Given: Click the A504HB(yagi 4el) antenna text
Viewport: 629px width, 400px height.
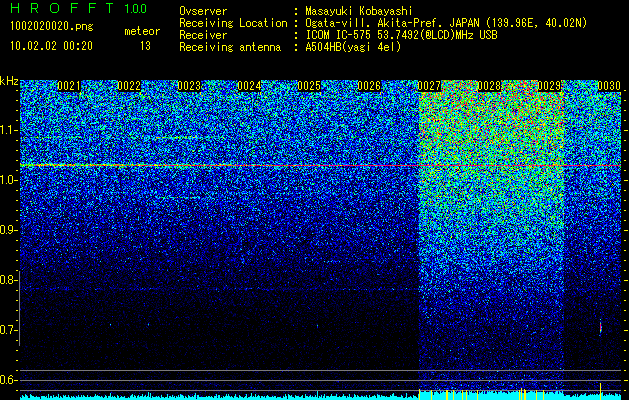Looking at the screenshot, I should pos(353,47).
